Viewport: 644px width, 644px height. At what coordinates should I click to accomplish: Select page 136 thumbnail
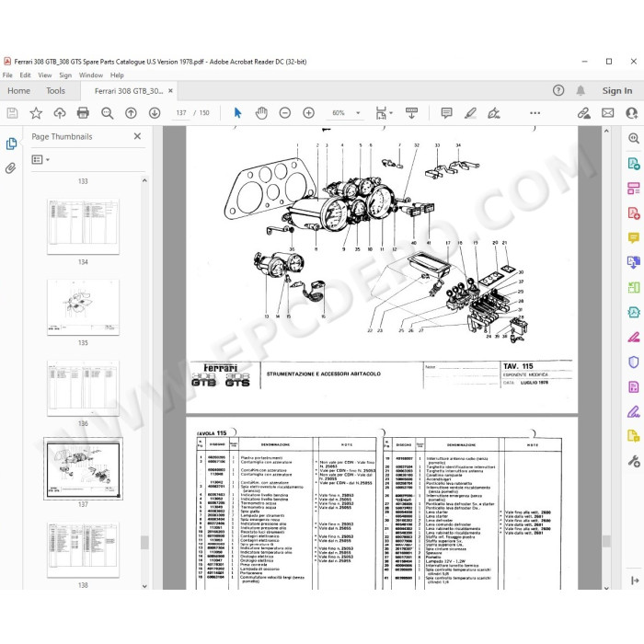[x=83, y=388]
